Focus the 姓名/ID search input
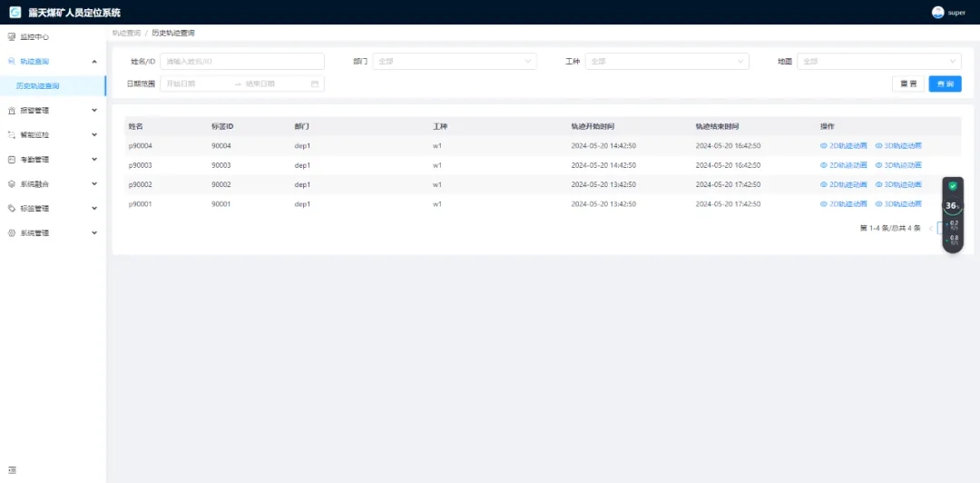 242,62
